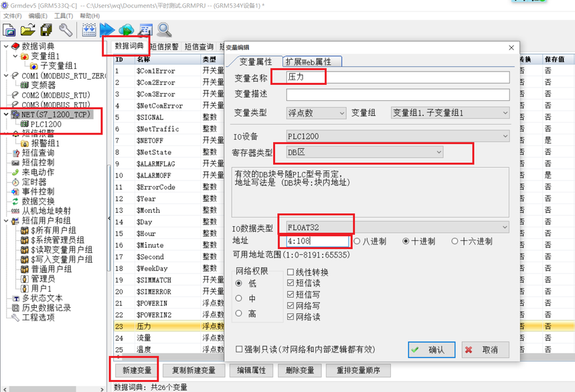Open the 文件(F) menu
This screenshot has height=392, width=575.
point(13,16)
